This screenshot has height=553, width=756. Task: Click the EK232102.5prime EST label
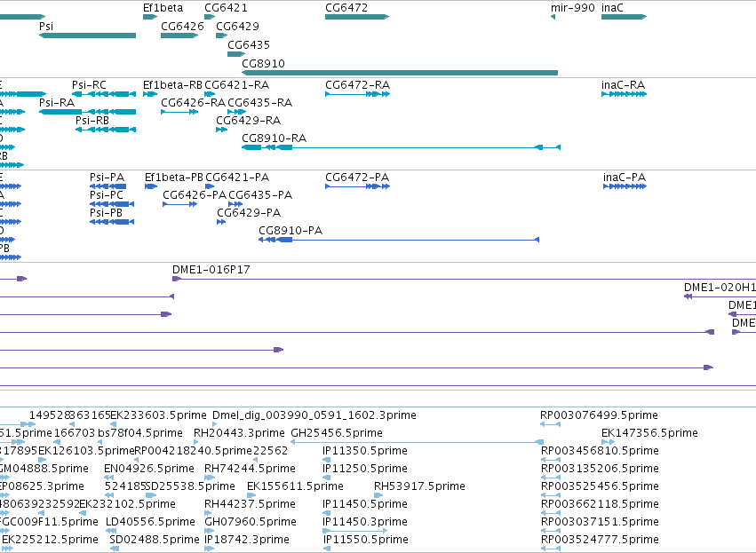tap(127, 504)
